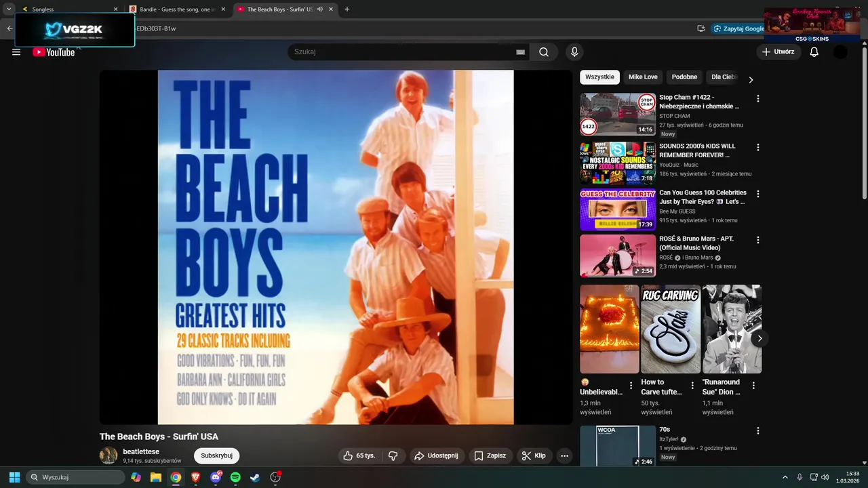Viewport: 868px width, 488px height.
Task: Open Copilot from the taskbar
Action: click(136, 477)
